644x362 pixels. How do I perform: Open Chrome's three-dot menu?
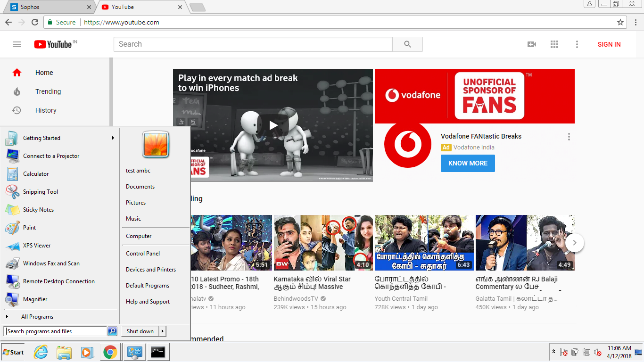(635, 22)
